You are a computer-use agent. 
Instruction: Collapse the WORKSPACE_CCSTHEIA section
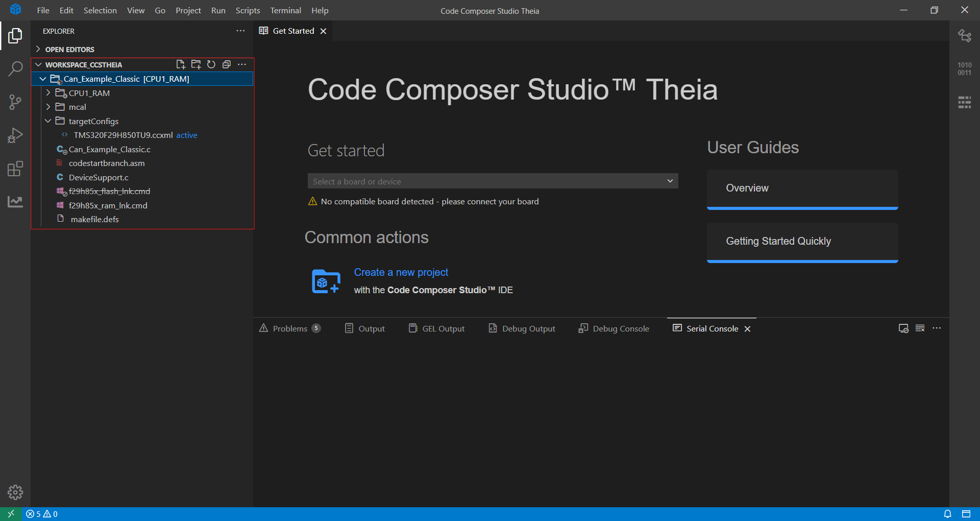tap(38, 64)
